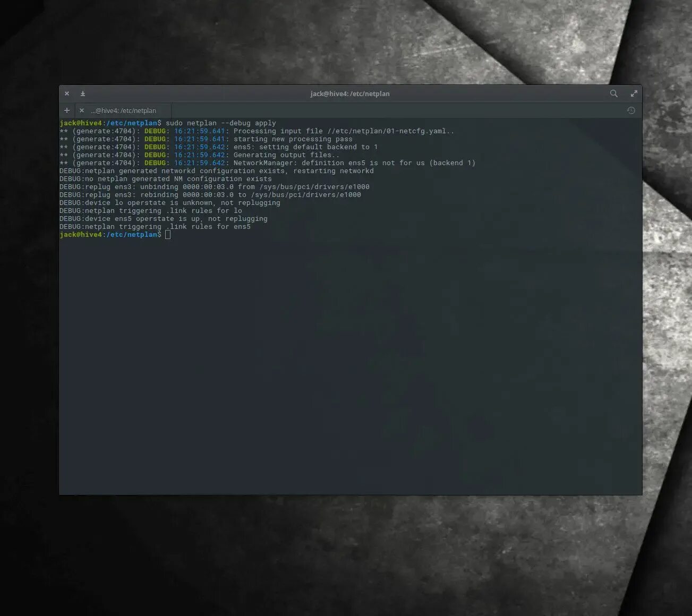Viewport: 692px width, 616px height.
Task: Click the window title jack@hive4: /etc/netplan
Action: pos(350,93)
